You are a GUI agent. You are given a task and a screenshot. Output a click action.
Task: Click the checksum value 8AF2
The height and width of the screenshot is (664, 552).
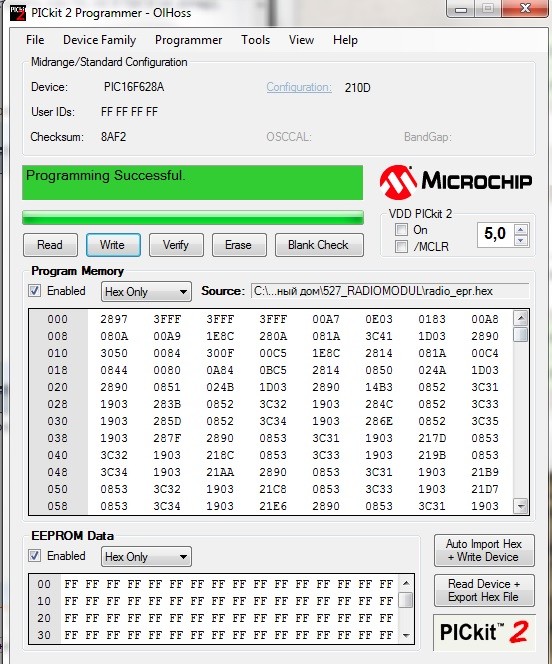click(x=113, y=137)
